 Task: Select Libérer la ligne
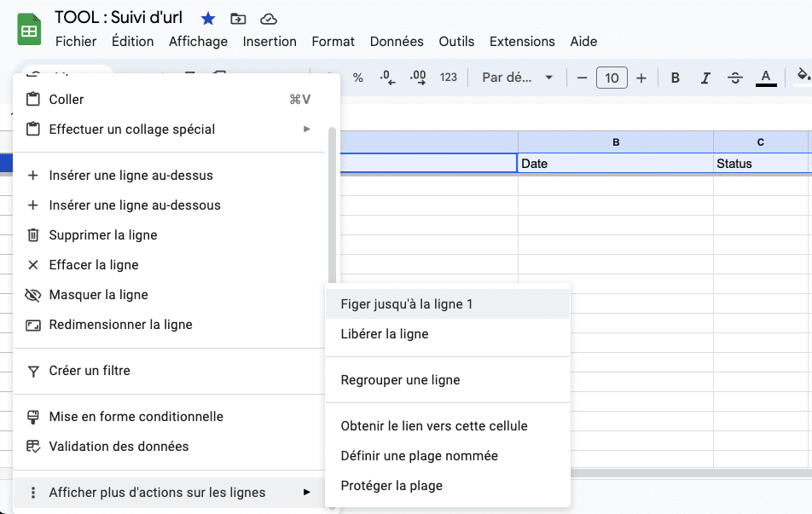(x=448, y=334)
